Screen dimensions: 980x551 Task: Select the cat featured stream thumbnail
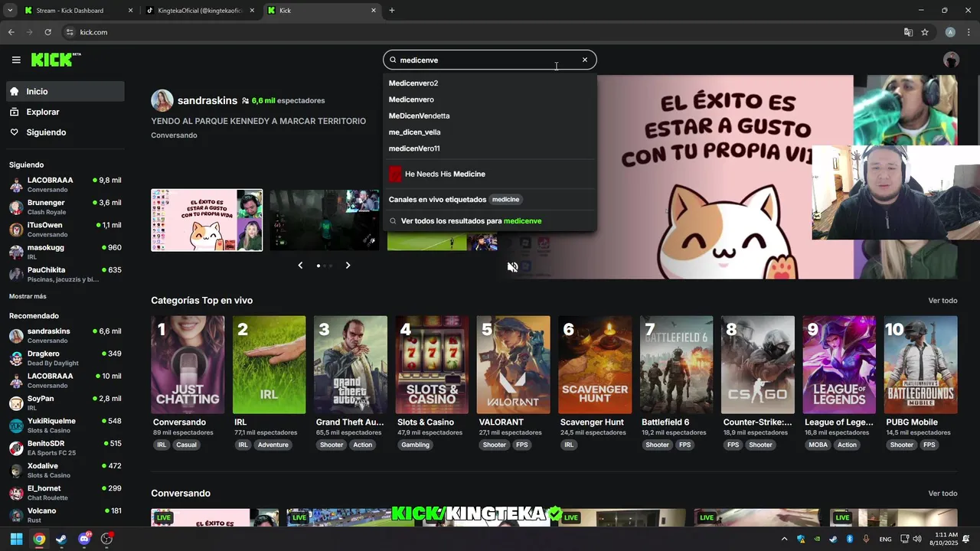pos(207,220)
